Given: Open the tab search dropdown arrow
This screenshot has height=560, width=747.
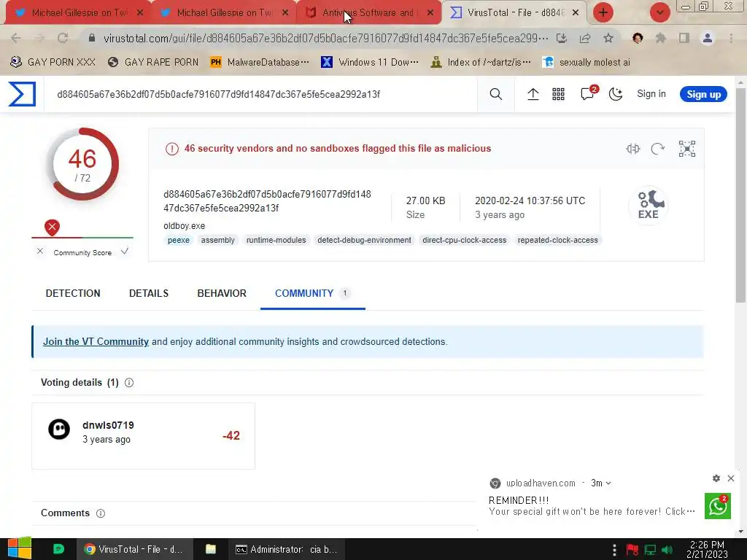Looking at the screenshot, I should click(x=659, y=12).
